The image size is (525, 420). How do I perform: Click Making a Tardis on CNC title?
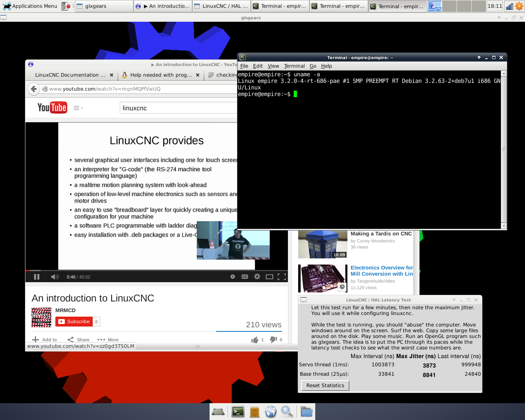click(381, 234)
